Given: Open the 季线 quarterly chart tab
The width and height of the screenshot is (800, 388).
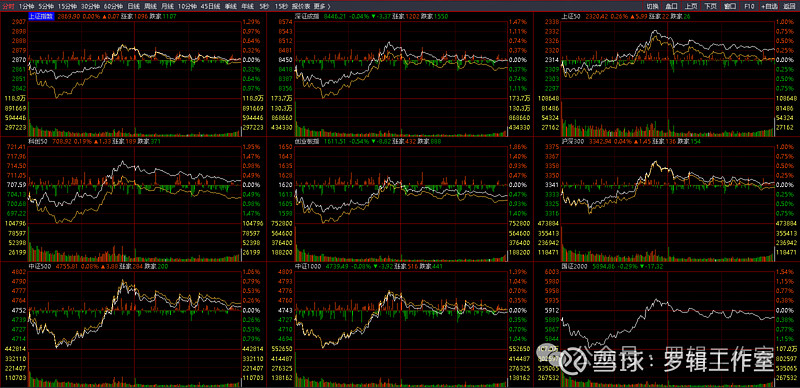Looking at the screenshot, I should [x=231, y=6].
